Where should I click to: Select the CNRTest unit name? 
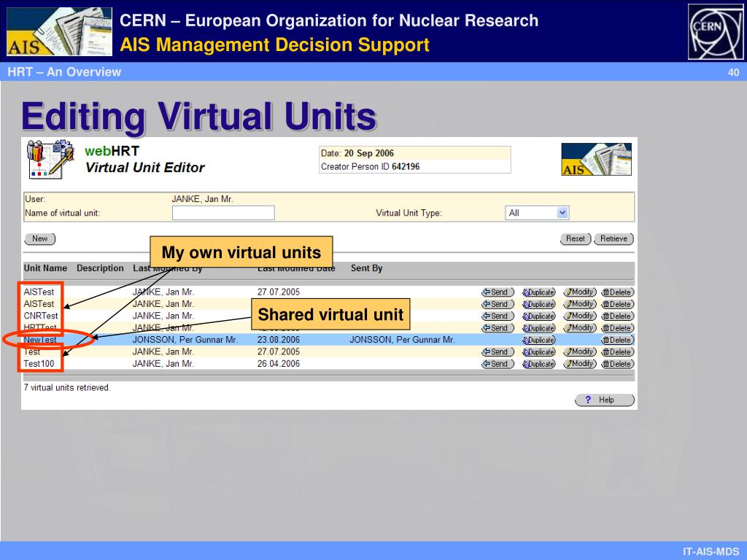point(41,316)
